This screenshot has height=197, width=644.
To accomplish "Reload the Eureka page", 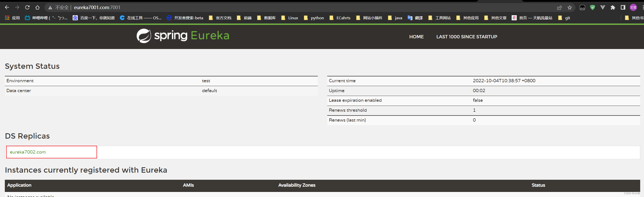I will click(27, 7).
